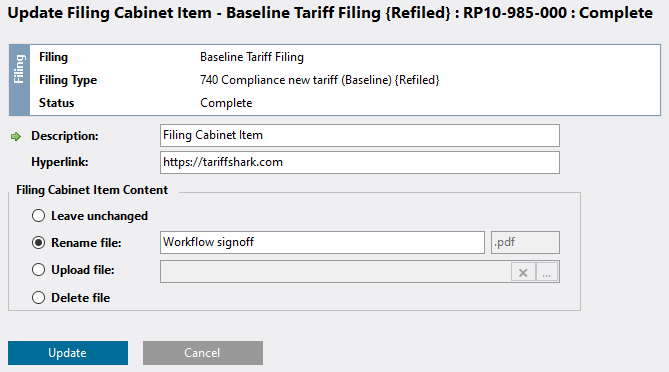The height and width of the screenshot is (372, 669).
Task: Click into the Hyperlink field with tariffshark.com
Action: [x=360, y=162]
